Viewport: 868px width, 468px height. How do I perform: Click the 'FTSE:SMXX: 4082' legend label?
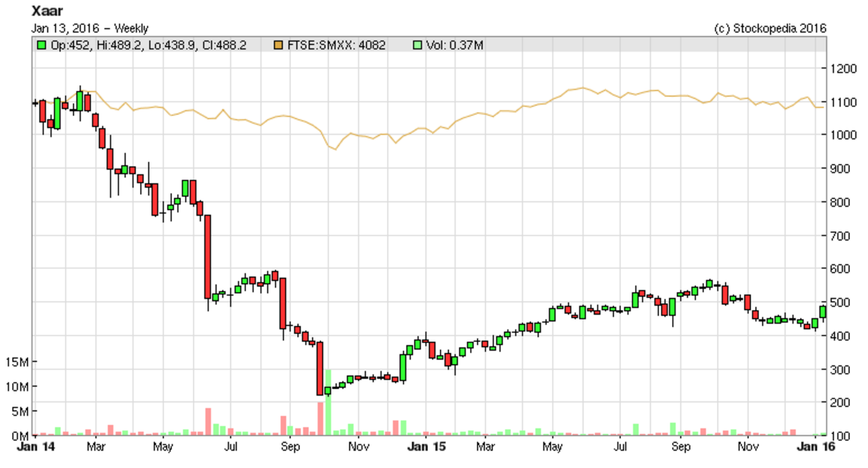click(337, 45)
